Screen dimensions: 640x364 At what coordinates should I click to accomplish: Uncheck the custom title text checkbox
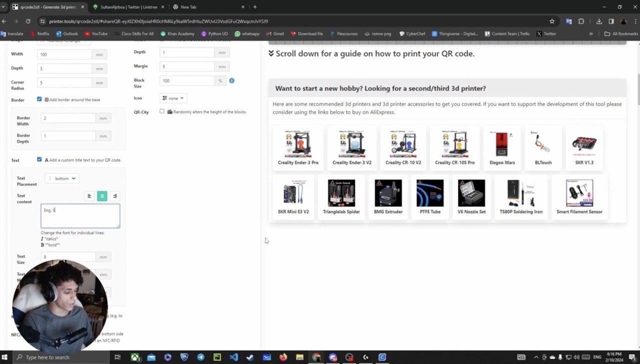(39, 159)
